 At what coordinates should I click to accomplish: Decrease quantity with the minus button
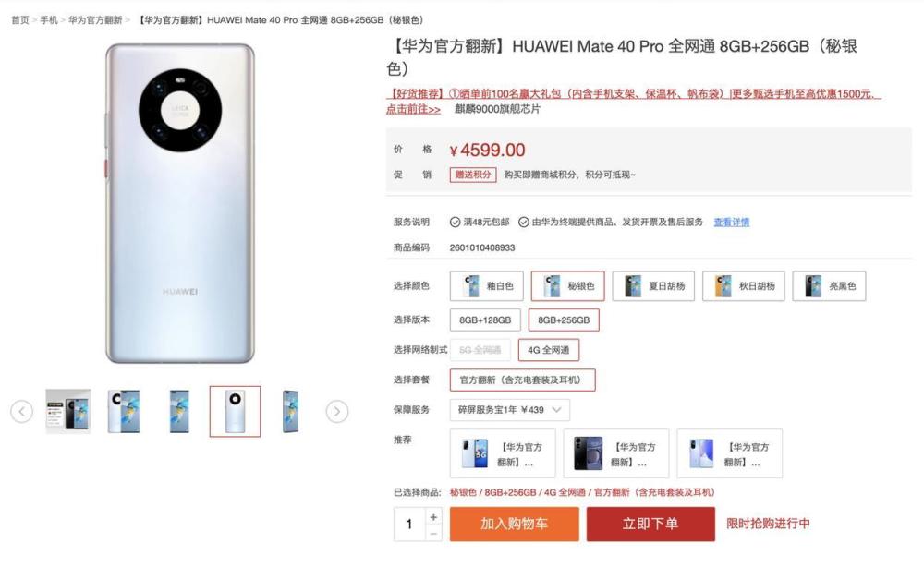click(x=433, y=533)
